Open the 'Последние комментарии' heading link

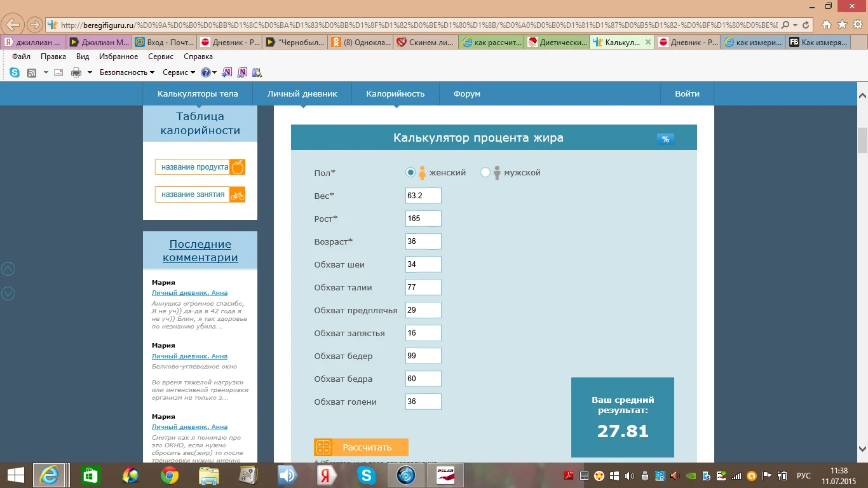pyautogui.click(x=200, y=251)
